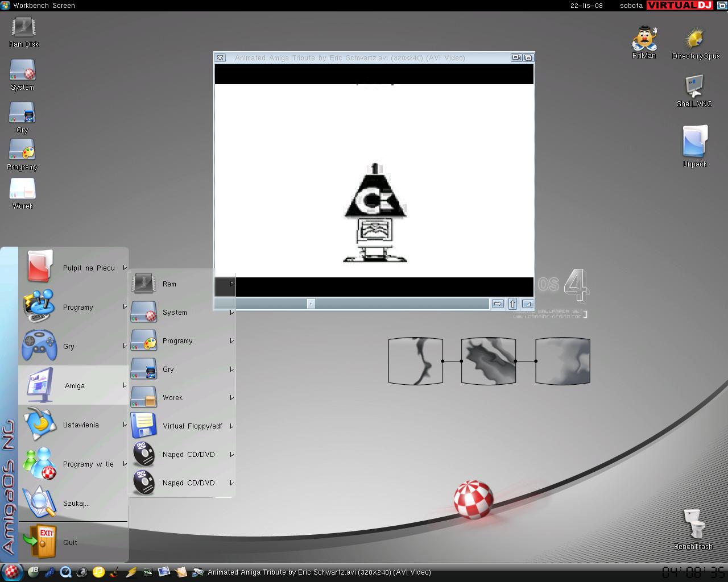Open the Programy start menu entry
728x582 pixels.
[73, 307]
